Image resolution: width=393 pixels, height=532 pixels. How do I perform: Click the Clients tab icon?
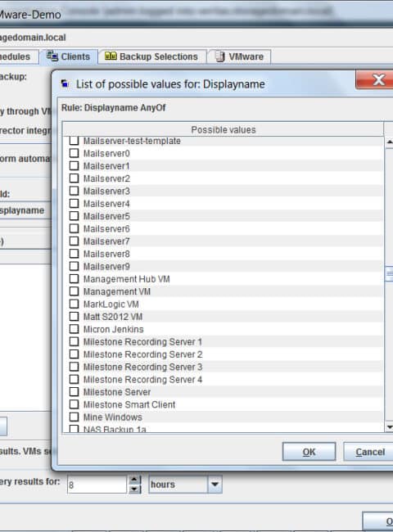(x=52, y=56)
